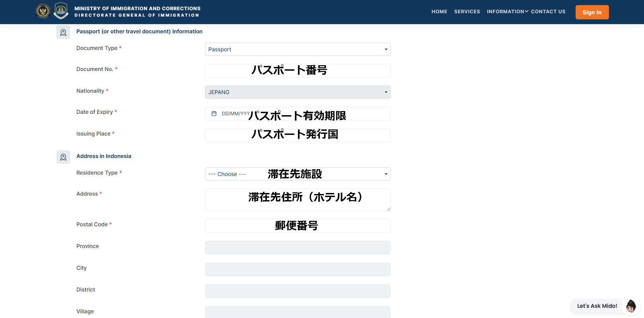Go to the Home menu item
The height and width of the screenshot is (318, 644).
[439, 12]
